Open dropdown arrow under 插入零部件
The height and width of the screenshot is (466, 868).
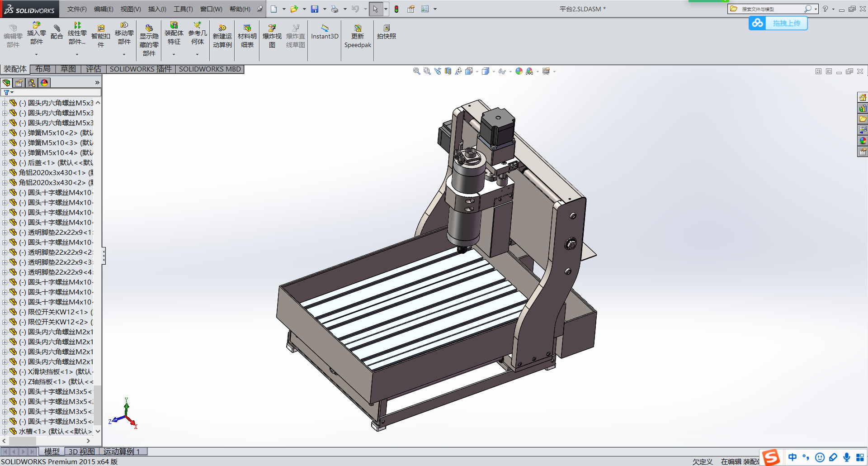[36, 54]
